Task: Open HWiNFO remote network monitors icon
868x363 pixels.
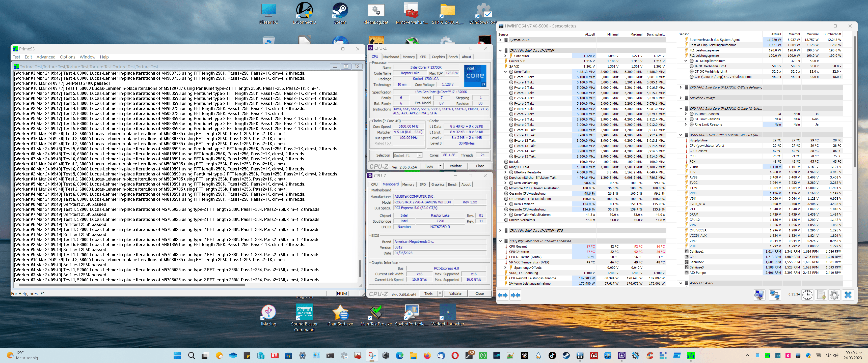Action: 775,295
